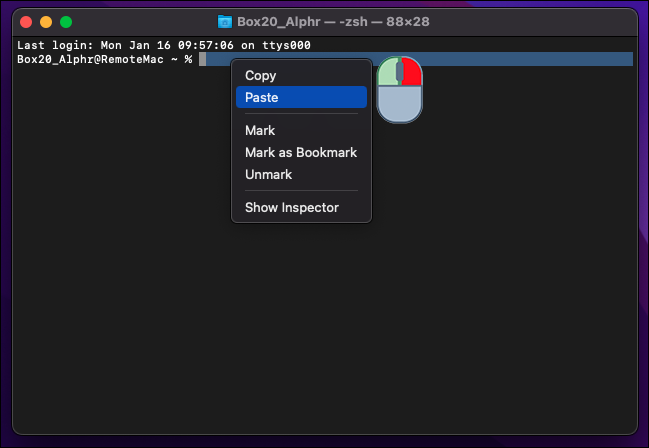Click the green left button of mouse graphic
Viewport: 649px width, 448px height.
pos(387,73)
